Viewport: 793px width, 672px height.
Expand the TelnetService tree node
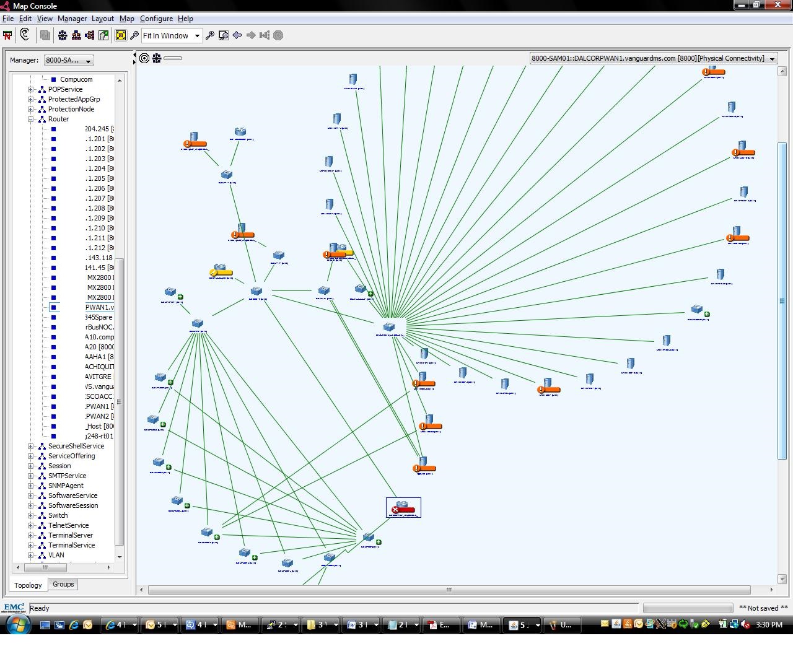(30, 525)
